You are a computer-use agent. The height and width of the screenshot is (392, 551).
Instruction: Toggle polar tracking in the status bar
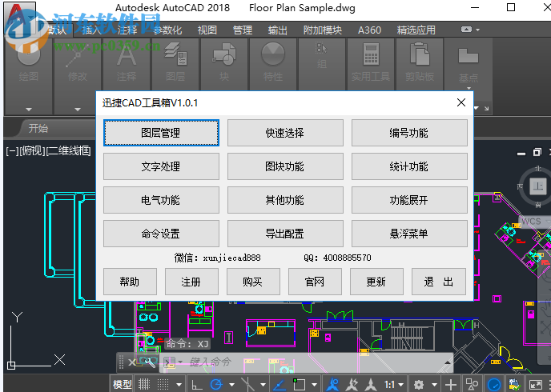pyautogui.click(x=216, y=384)
